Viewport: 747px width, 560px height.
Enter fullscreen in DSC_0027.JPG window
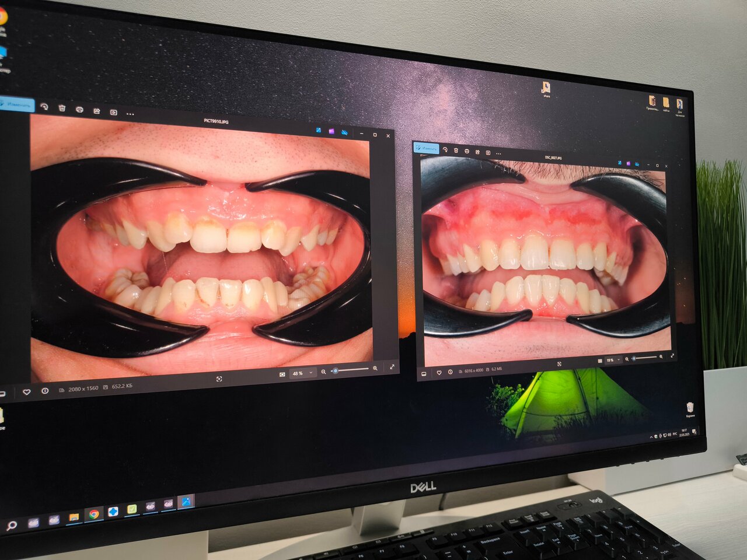tap(672, 355)
